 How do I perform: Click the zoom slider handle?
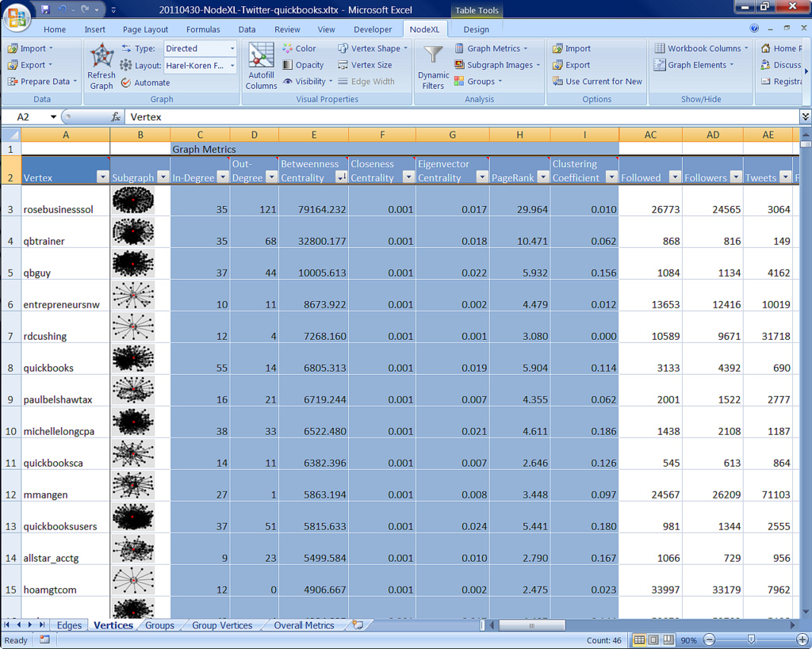click(x=751, y=640)
